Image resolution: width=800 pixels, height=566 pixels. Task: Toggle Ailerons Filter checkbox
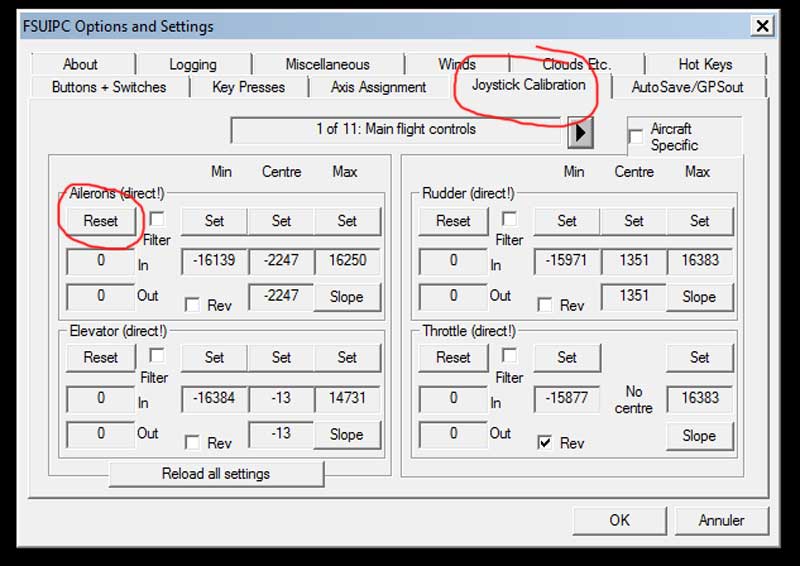point(157,219)
